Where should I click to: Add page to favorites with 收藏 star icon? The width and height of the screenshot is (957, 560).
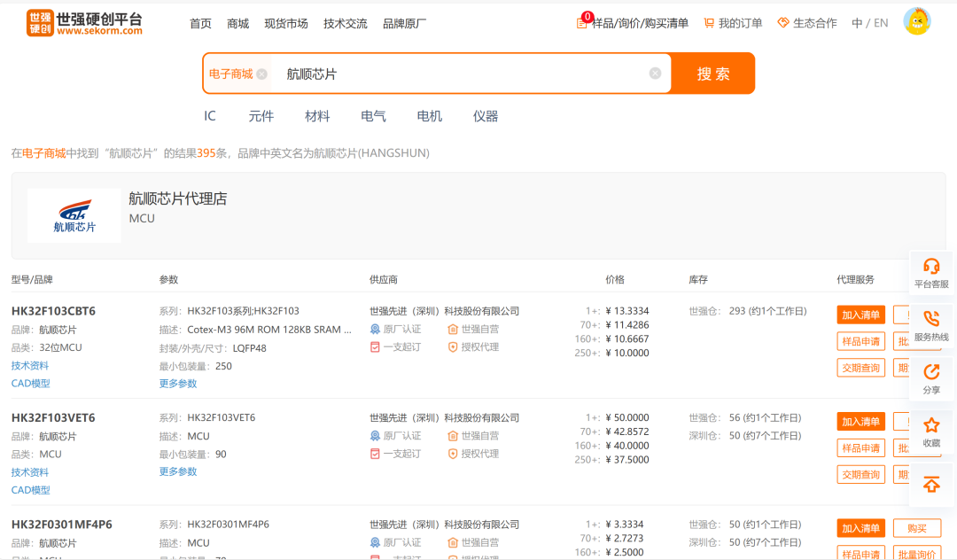(x=931, y=425)
